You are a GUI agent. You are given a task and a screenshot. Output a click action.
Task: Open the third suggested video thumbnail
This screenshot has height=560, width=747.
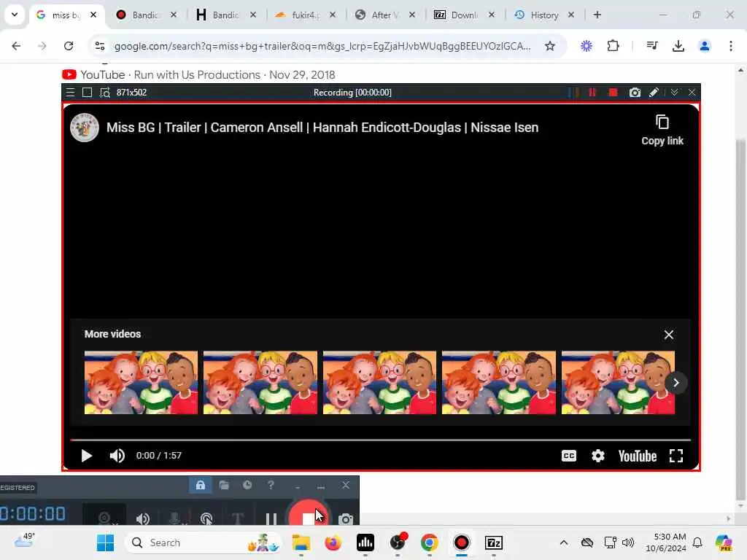coord(379,383)
